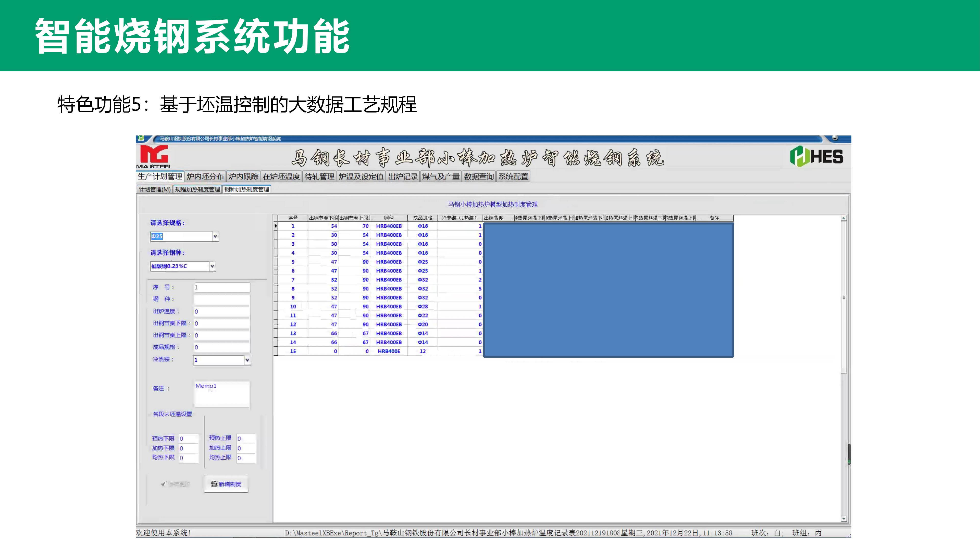Click the 70 upper-limit cell in row 1
The height and width of the screenshot is (551, 980).
pyautogui.click(x=354, y=226)
